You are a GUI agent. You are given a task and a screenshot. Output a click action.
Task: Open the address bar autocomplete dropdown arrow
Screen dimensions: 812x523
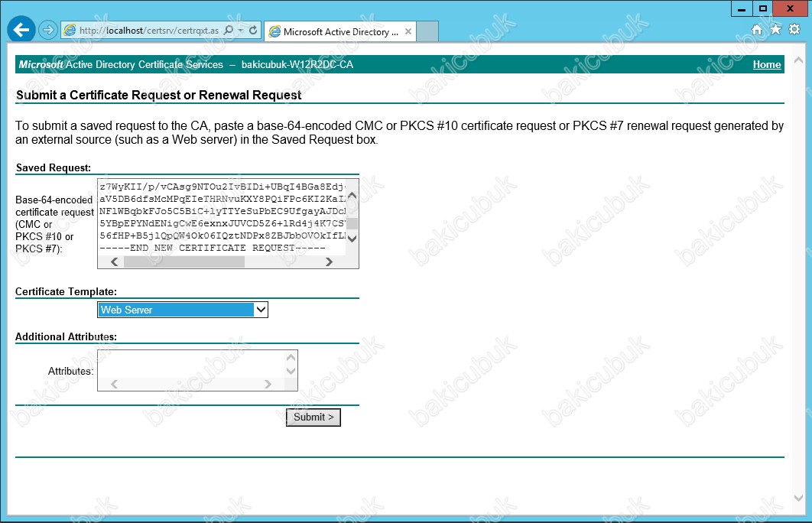coord(241,30)
